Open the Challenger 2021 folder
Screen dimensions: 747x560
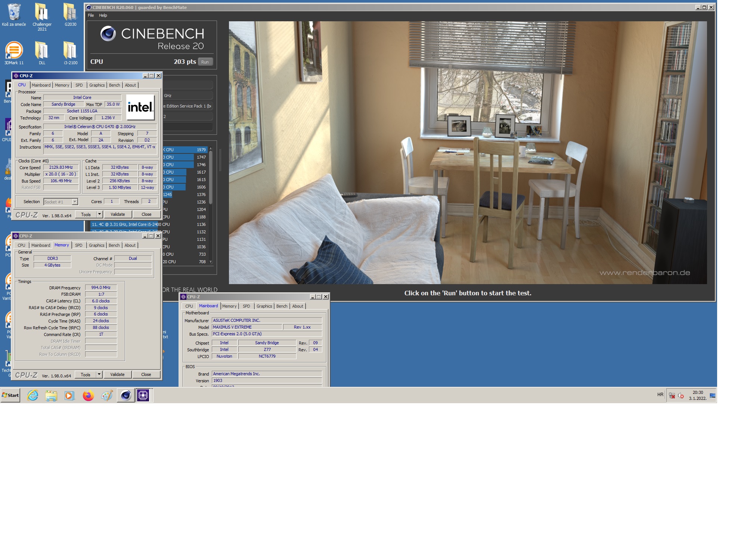click(x=42, y=17)
